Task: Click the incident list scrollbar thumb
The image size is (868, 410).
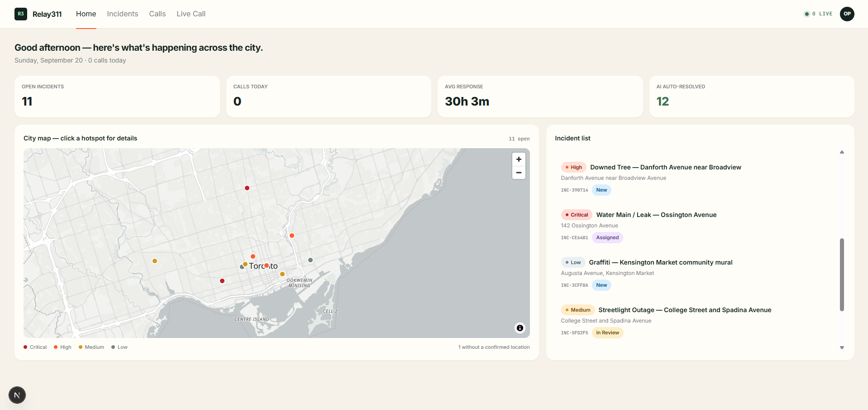Action: tap(842, 275)
